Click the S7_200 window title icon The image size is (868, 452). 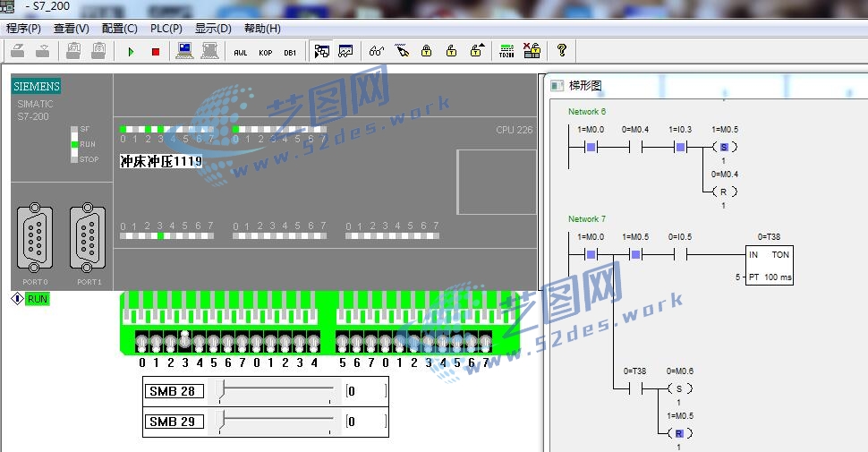6,6
